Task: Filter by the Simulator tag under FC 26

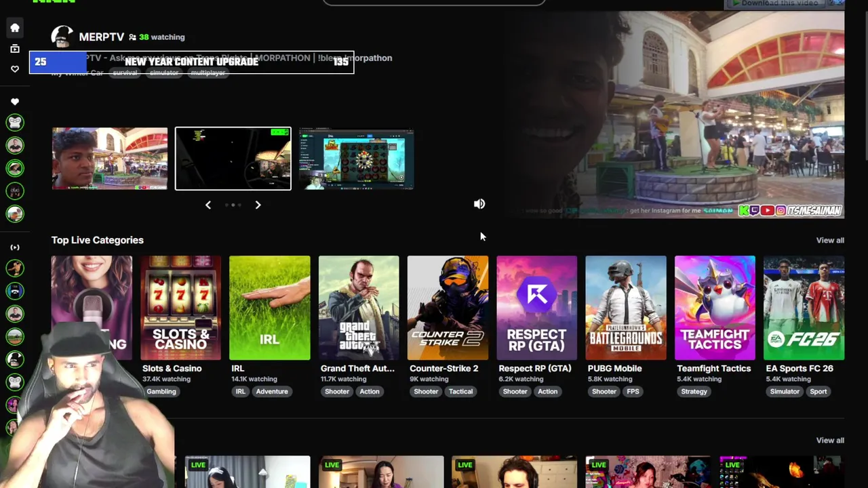Action: [785, 391]
